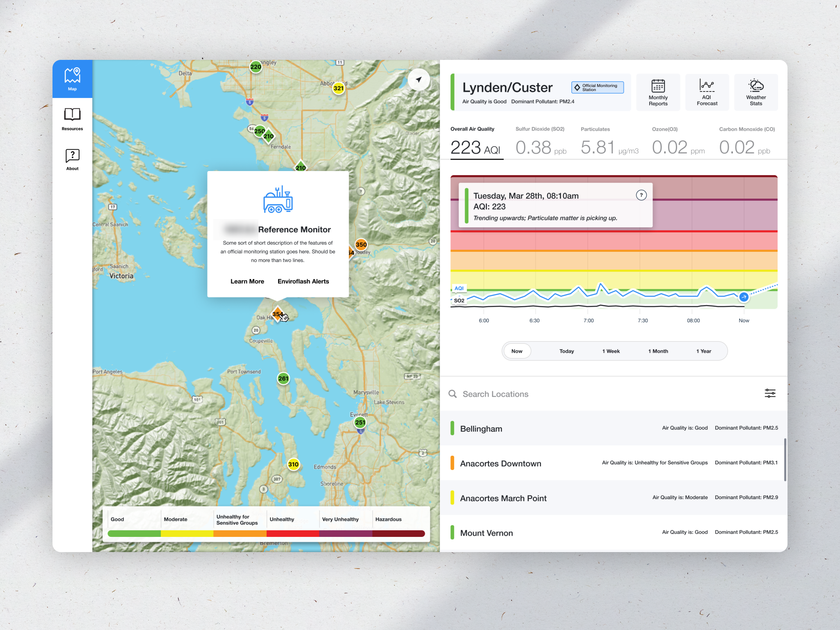Click the orange Unhealthy for Sensitive Groups segment
This screenshot has height=630, width=840.
click(x=240, y=534)
